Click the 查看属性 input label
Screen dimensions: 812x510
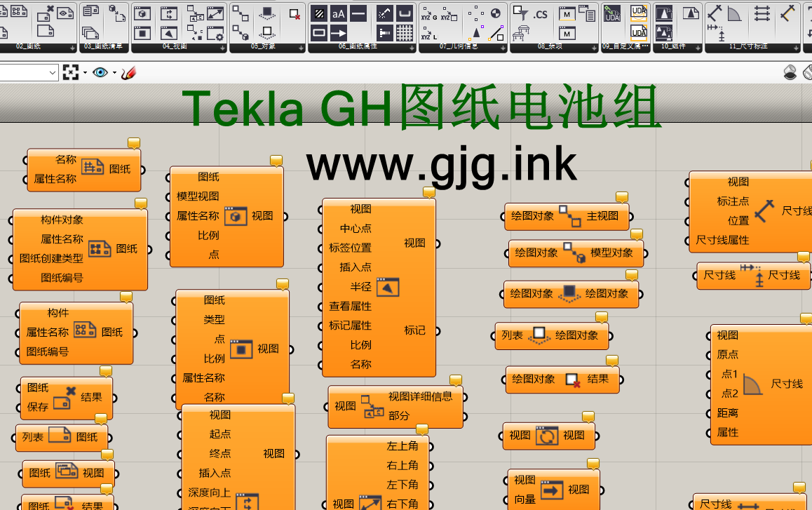click(x=350, y=307)
